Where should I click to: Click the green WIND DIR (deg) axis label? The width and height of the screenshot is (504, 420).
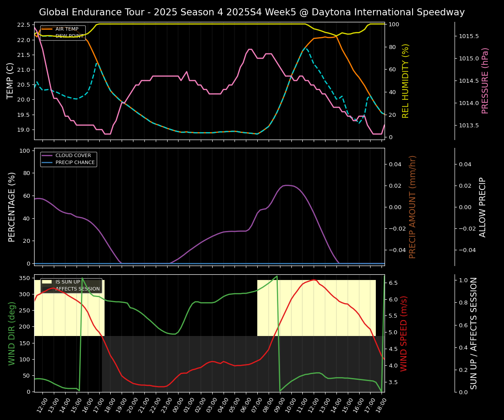12,333
